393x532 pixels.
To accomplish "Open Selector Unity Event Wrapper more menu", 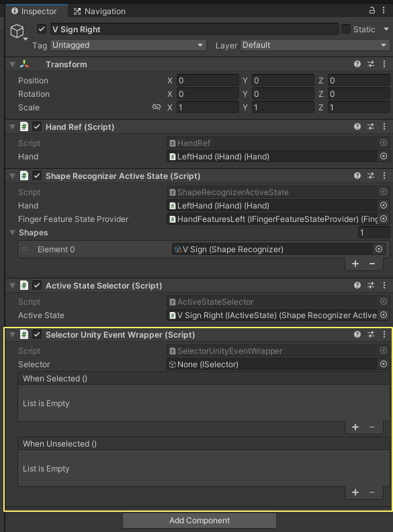I will 384,334.
